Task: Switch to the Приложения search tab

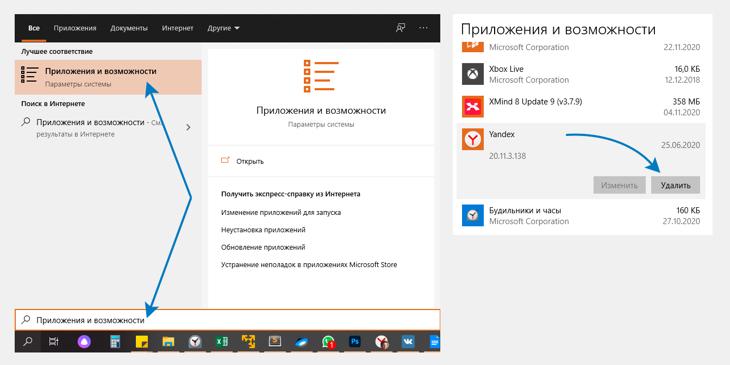Action: pos(75,28)
